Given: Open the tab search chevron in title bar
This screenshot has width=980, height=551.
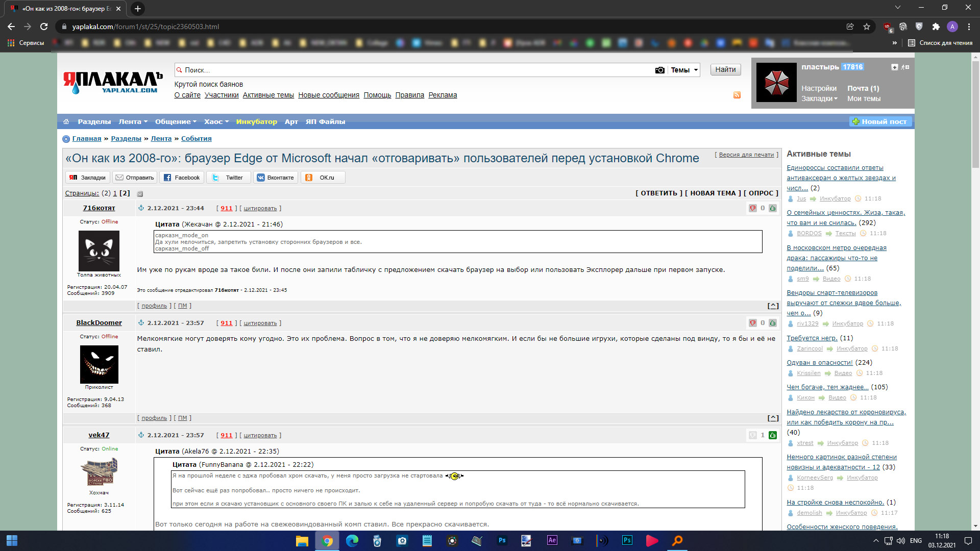Looking at the screenshot, I should pyautogui.click(x=897, y=7).
